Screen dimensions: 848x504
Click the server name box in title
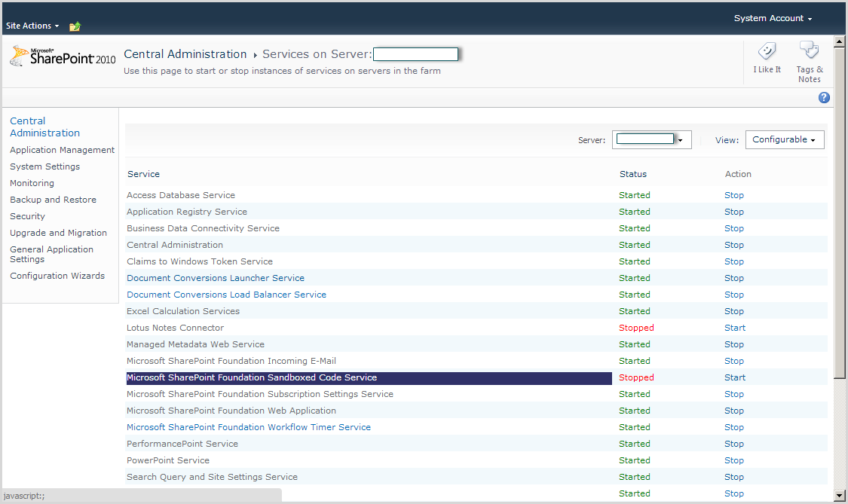(415, 54)
